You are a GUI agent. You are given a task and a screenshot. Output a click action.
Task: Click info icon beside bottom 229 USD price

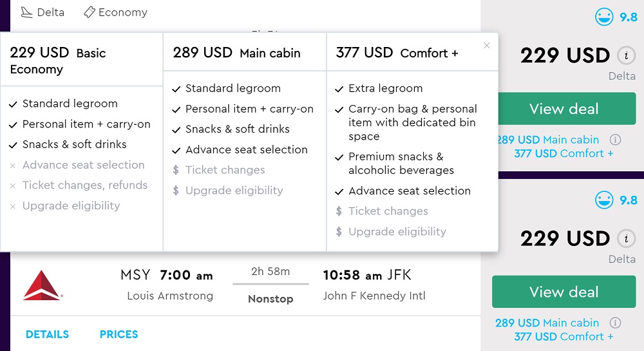pos(625,238)
